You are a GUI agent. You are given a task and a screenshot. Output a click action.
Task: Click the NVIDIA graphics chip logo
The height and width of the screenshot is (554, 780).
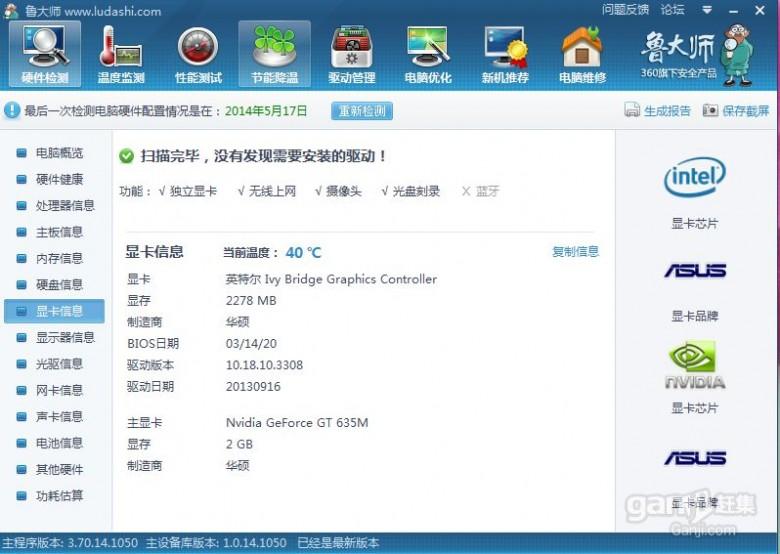click(695, 365)
